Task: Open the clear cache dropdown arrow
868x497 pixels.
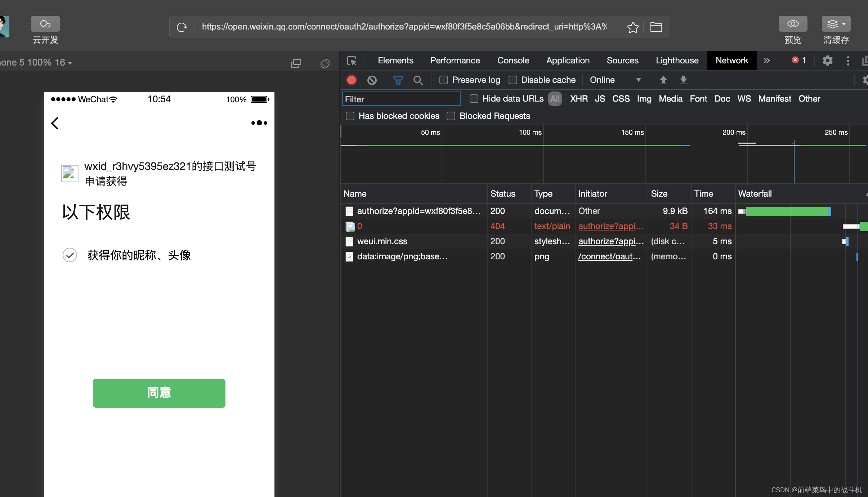Action: click(844, 24)
